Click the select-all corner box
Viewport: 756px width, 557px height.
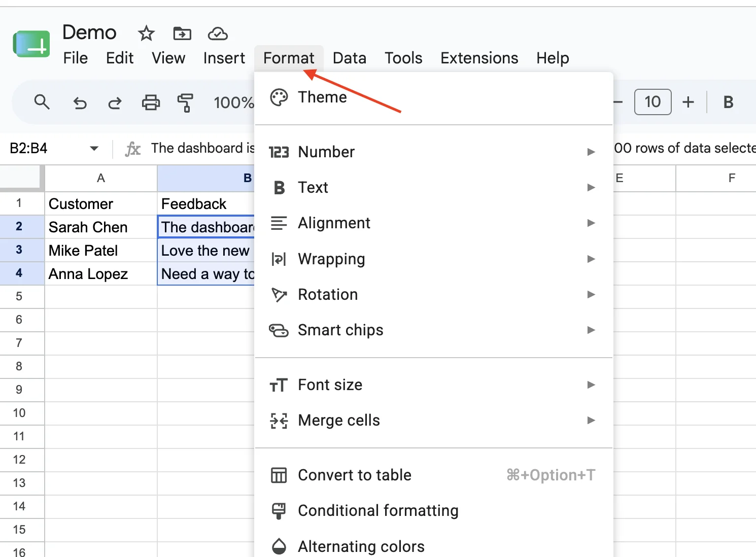pos(22,178)
